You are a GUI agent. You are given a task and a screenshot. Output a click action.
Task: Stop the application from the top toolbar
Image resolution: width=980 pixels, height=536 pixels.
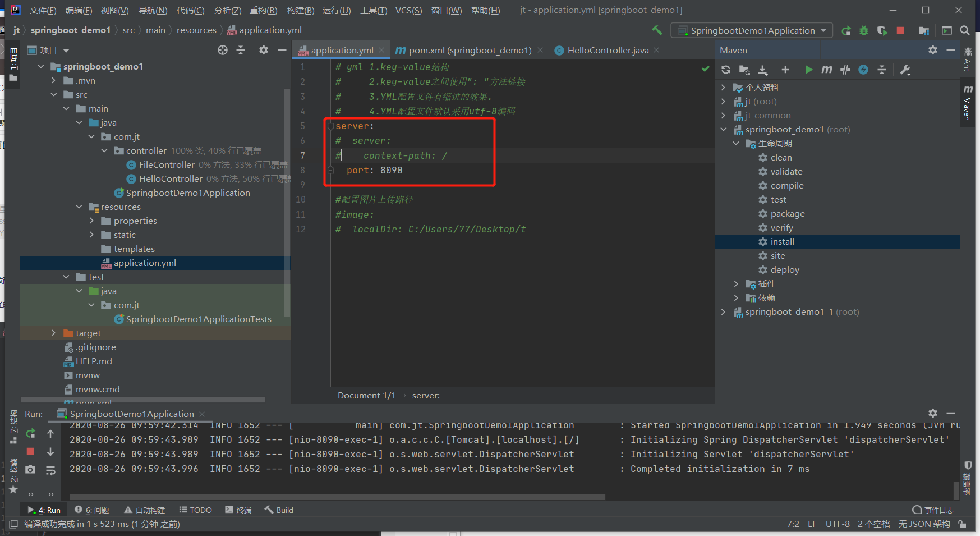900,30
